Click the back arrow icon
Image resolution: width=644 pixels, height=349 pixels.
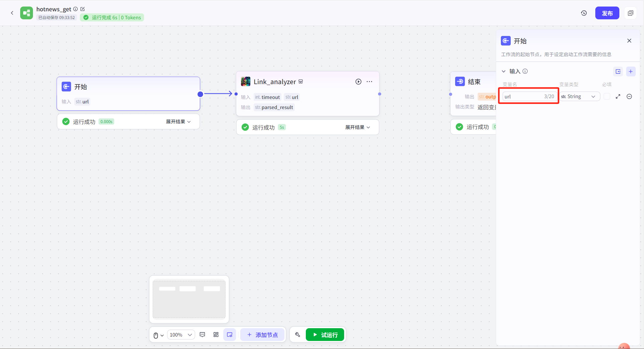coord(12,13)
